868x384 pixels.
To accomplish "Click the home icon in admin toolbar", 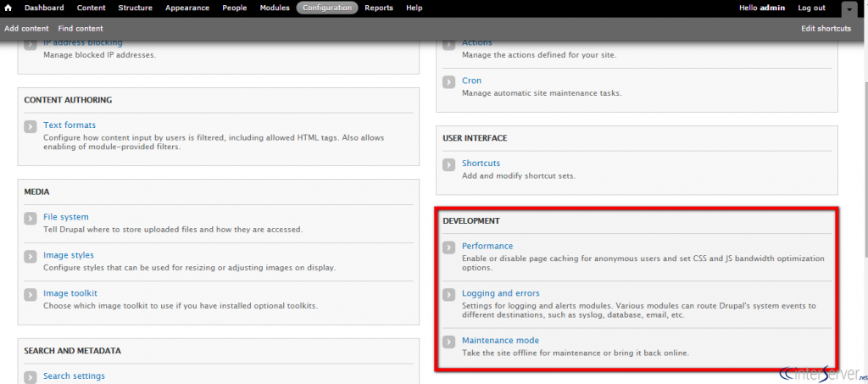I will tap(8, 8).
